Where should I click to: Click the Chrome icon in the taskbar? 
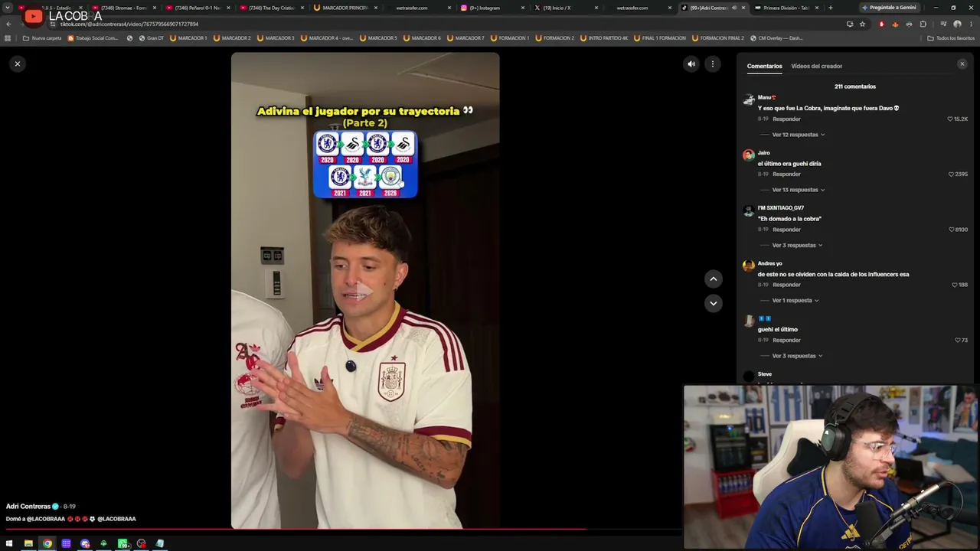click(47, 544)
